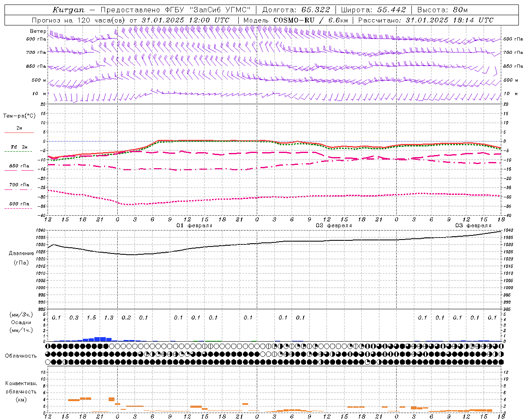Image resolution: width=525 pixels, height=420 pixels.
Task: Click the Давление pressure panel label
Action: click(x=21, y=253)
